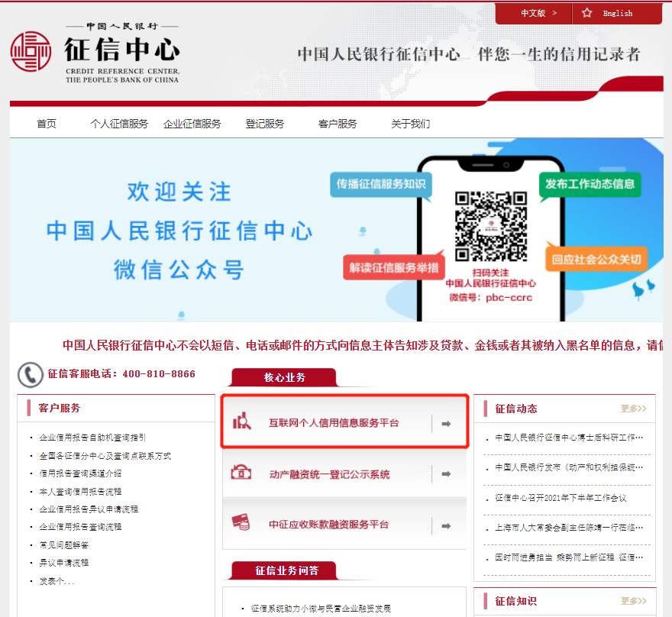Click the 互联网个人信用信息服务平台 search icon
Viewport: 672px width, 617px height.
pos(242,421)
